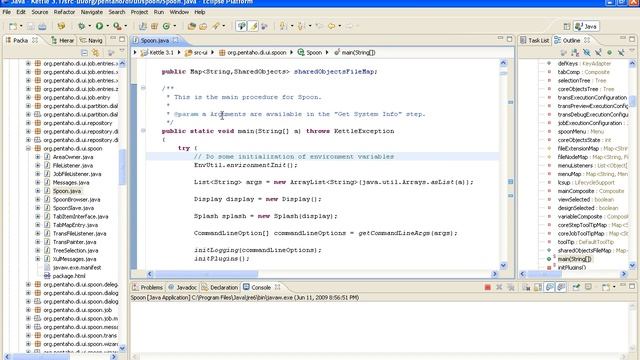Toggle Scroll Lock in the Console toolbar
640x360 pixels.
[x=538, y=288]
